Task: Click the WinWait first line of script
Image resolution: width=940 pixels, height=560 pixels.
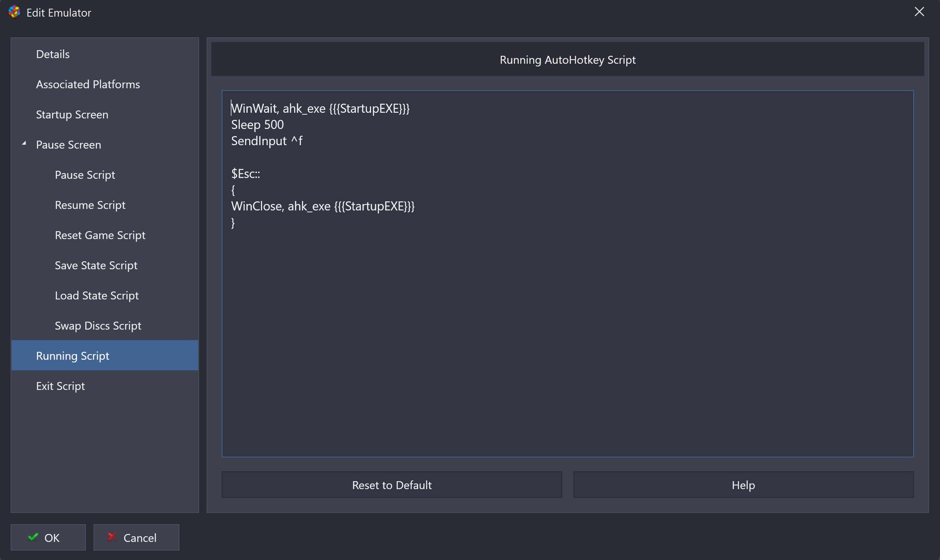Action: click(x=320, y=108)
